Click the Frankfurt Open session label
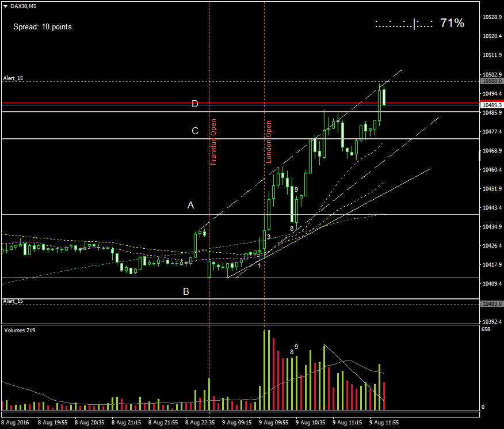 pyautogui.click(x=213, y=142)
